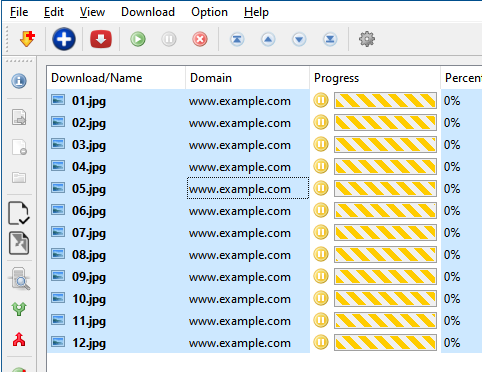Image resolution: width=482 pixels, height=372 pixels.
Task: Select the 07.jpg download row
Action: click(x=265, y=232)
